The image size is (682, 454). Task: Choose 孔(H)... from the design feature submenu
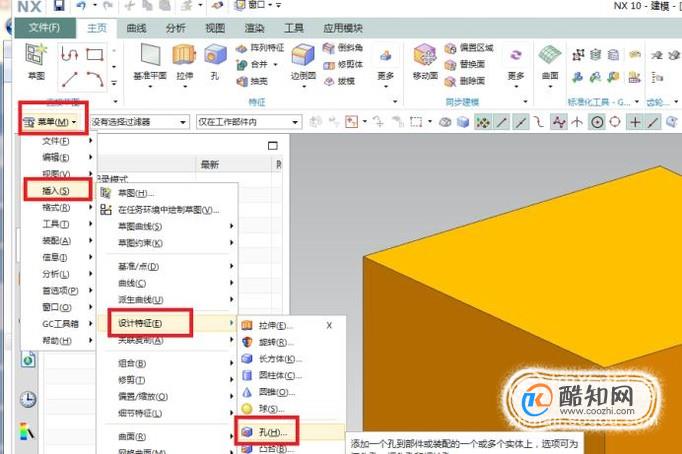(x=291, y=432)
